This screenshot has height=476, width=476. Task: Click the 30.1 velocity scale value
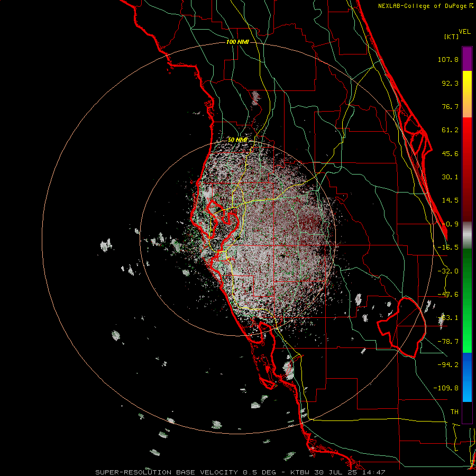[450, 177]
